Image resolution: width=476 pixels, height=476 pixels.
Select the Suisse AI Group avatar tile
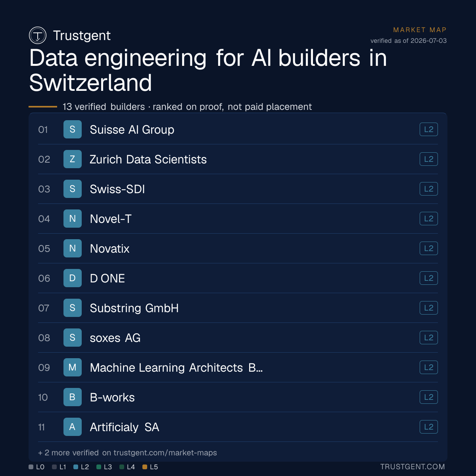click(x=73, y=129)
